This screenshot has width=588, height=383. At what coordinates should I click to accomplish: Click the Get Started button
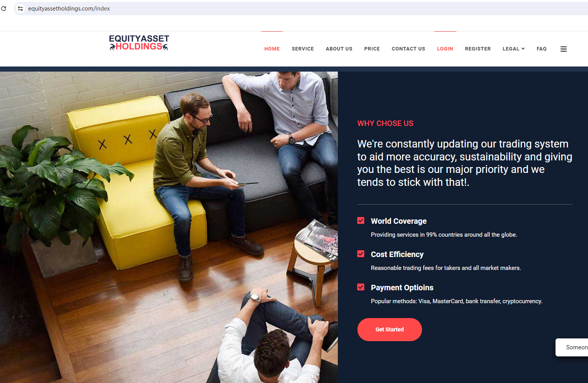pyautogui.click(x=390, y=329)
